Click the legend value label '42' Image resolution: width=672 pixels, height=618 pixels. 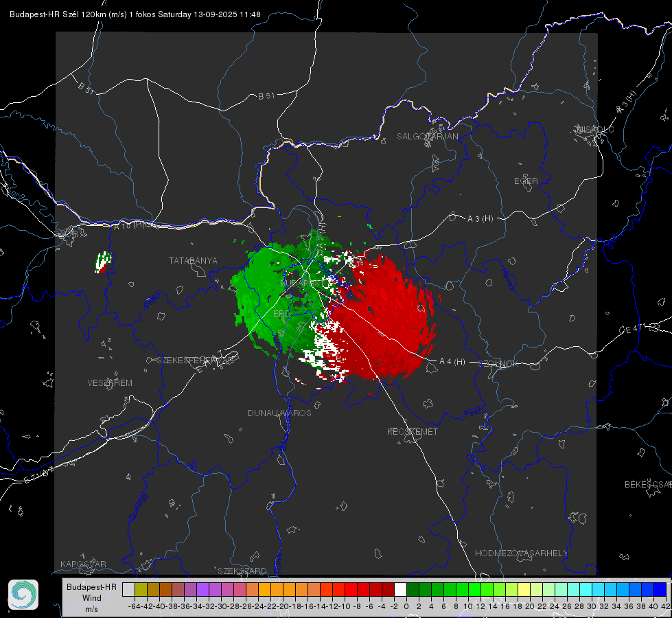(666, 606)
